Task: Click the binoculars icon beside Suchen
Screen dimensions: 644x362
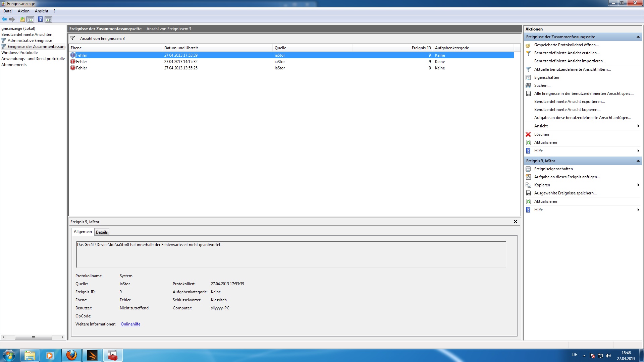Action: point(528,85)
